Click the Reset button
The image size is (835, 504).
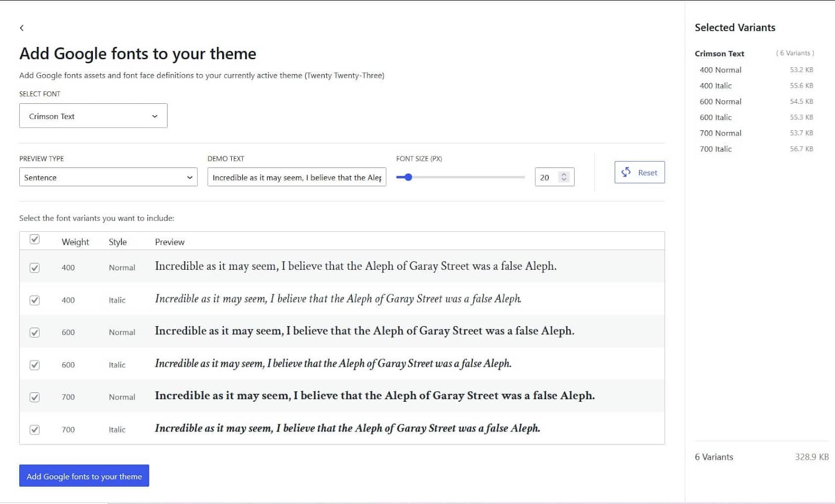[639, 172]
